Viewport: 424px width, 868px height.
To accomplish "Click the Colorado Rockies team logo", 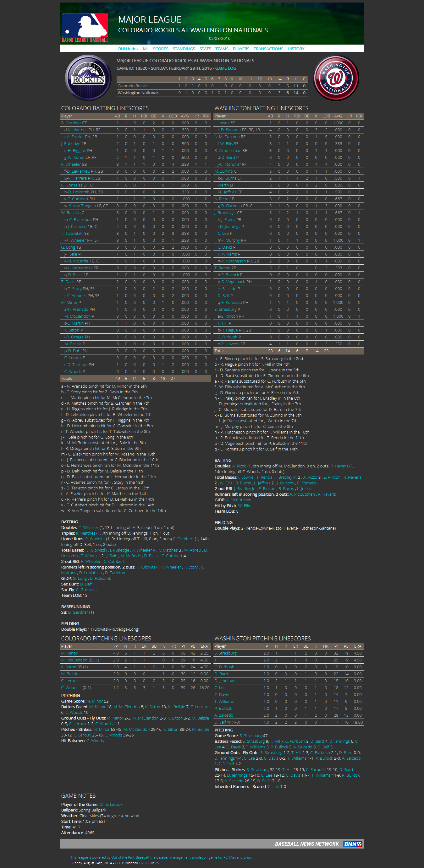I will [88, 78].
